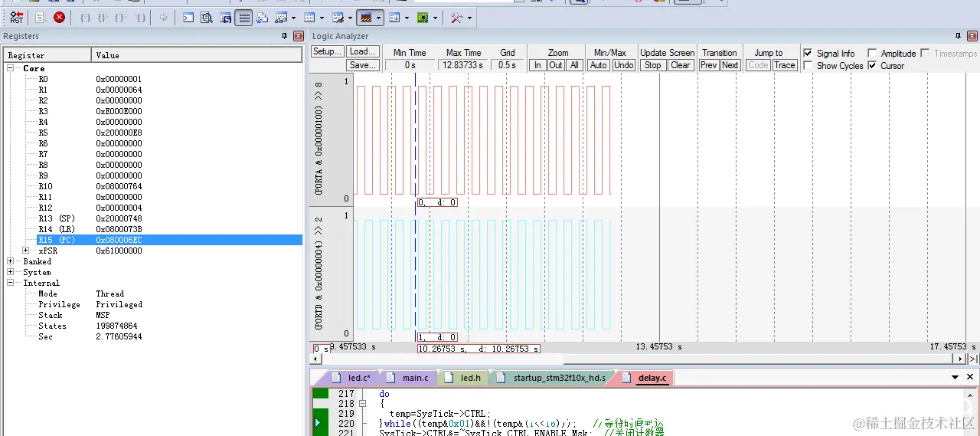Click the Watch Windows icon
The height and width of the screenshot is (436, 980).
tap(281, 18)
